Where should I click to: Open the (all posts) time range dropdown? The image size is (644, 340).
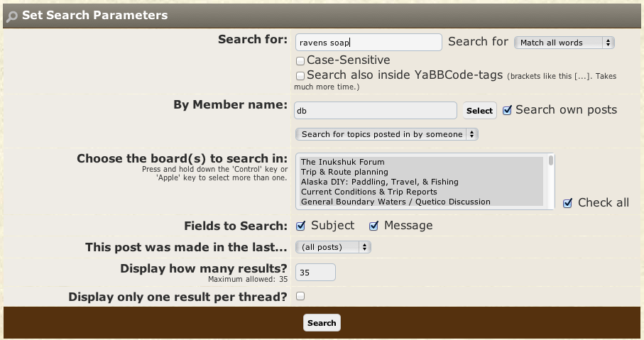332,247
